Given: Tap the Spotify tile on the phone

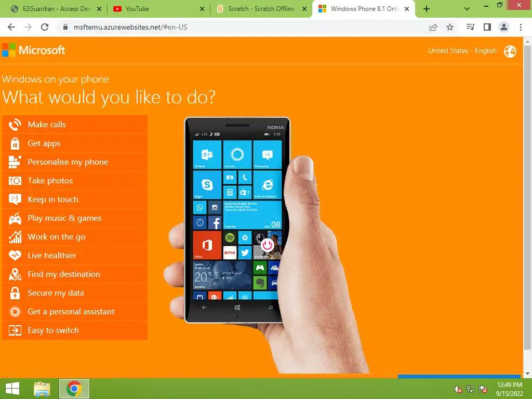Looking at the screenshot, I should pyautogui.click(x=230, y=237).
